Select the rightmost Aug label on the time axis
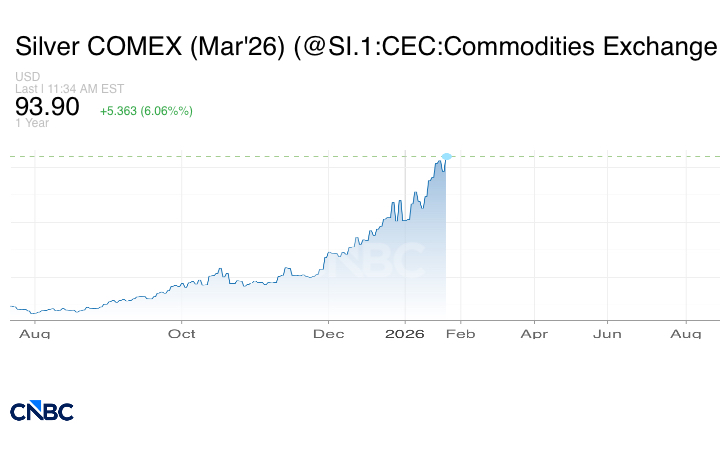This screenshot has width=720, height=450. click(685, 333)
